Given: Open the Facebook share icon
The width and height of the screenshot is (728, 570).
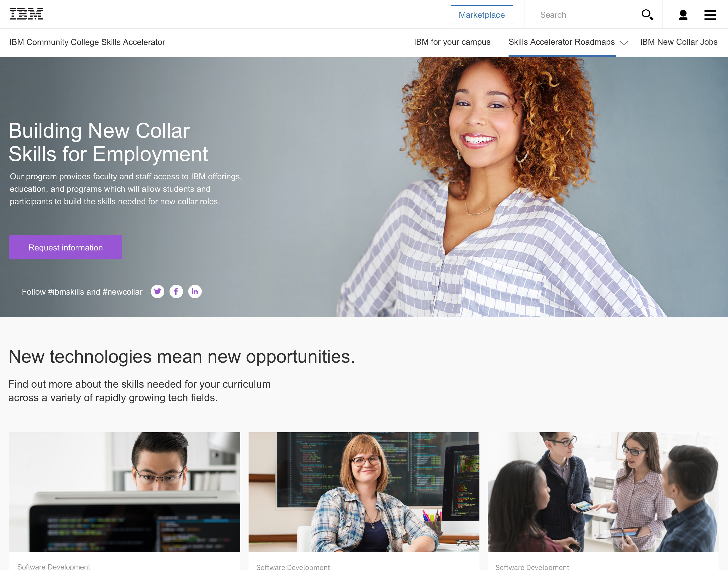Looking at the screenshot, I should pyautogui.click(x=176, y=291).
